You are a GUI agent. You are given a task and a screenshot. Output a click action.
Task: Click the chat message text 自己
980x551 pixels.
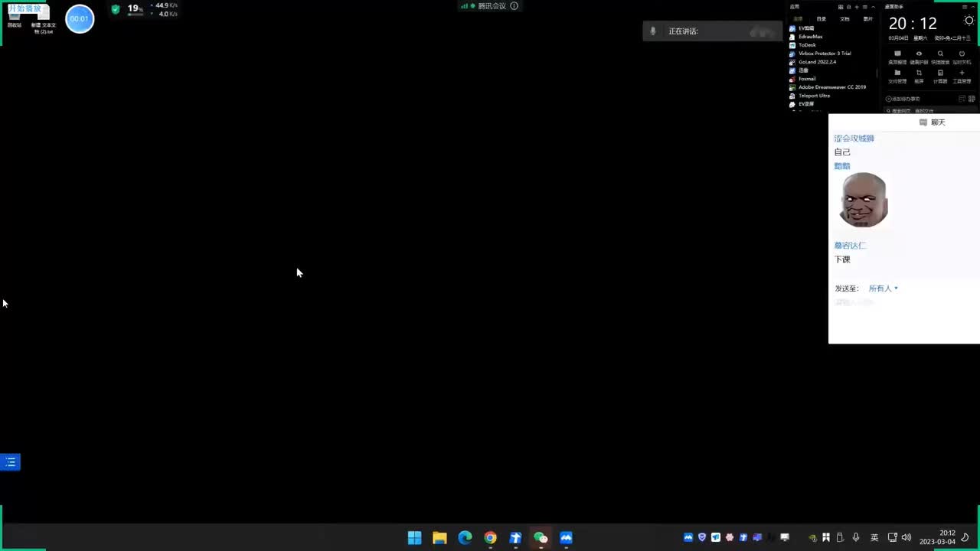click(x=842, y=152)
